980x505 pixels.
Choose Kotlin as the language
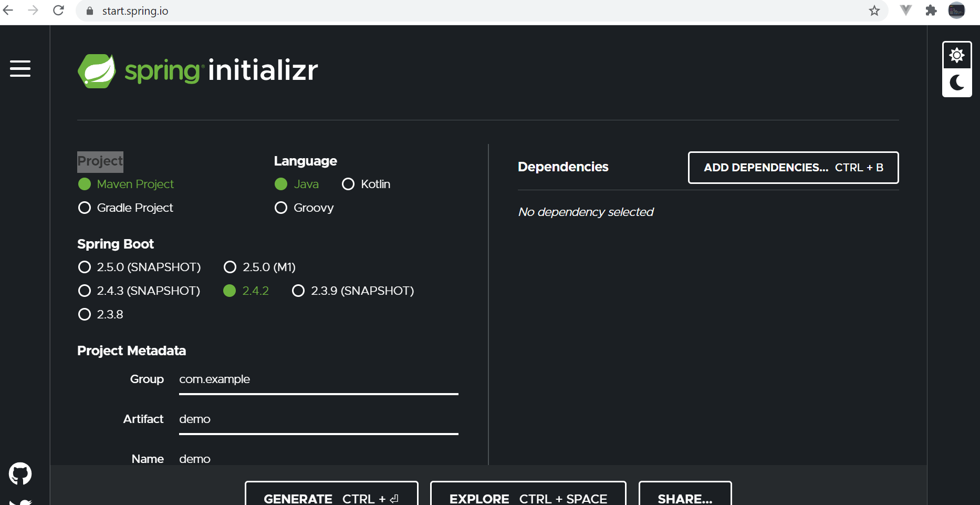(x=366, y=184)
